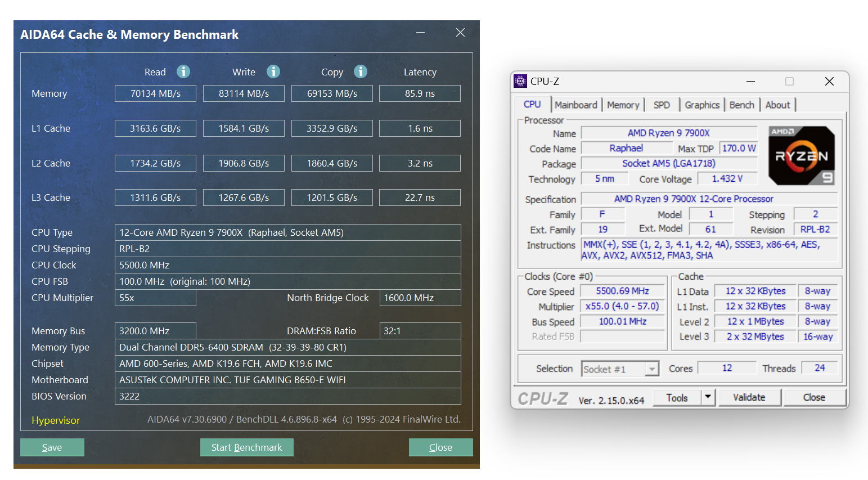
Task: Click the Save button in AIDA64
Action: (x=52, y=447)
